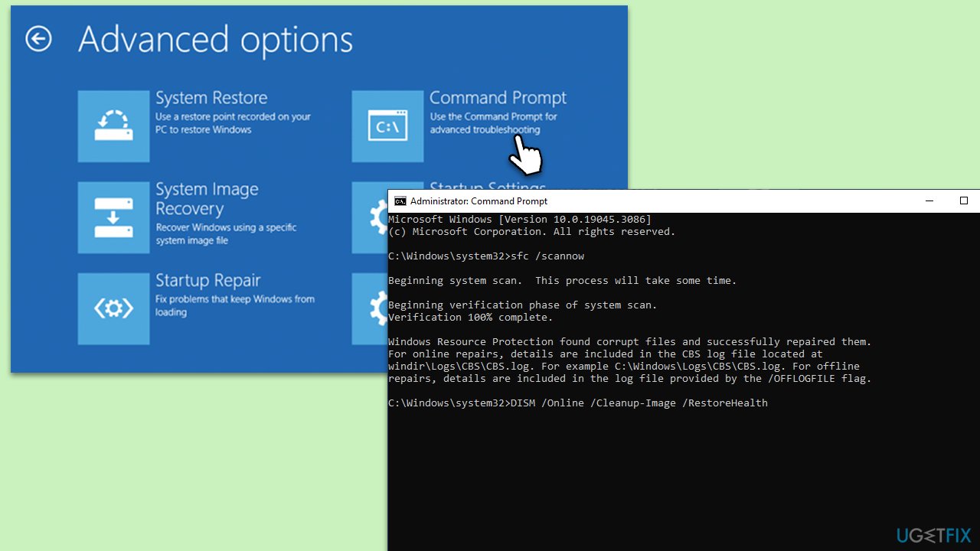Click 'Use the Command Prompt for advanced troubleshooting' text
The height and width of the screenshot is (551, 980).
tap(493, 123)
